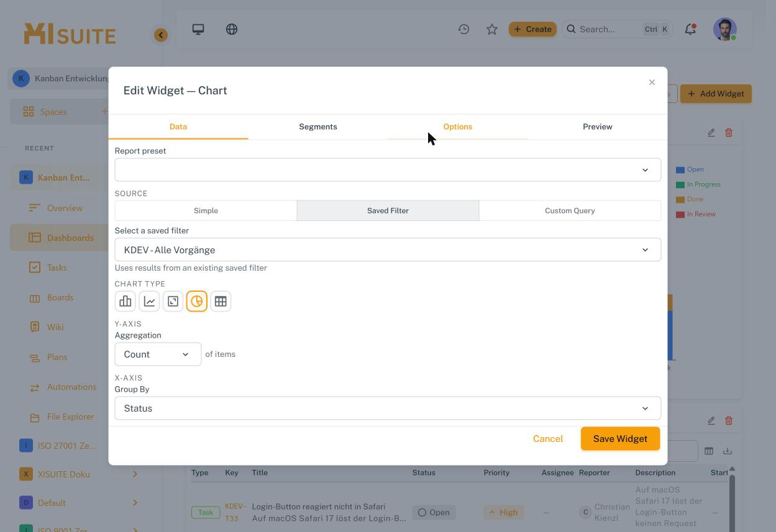Select the Saved Filter source option
776x532 pixels.
tap(388, 210)
